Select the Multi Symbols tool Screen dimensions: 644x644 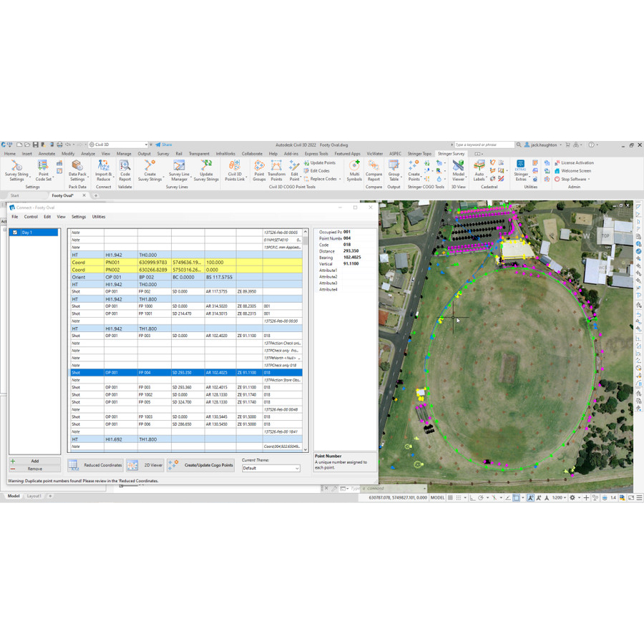[354, 170]
